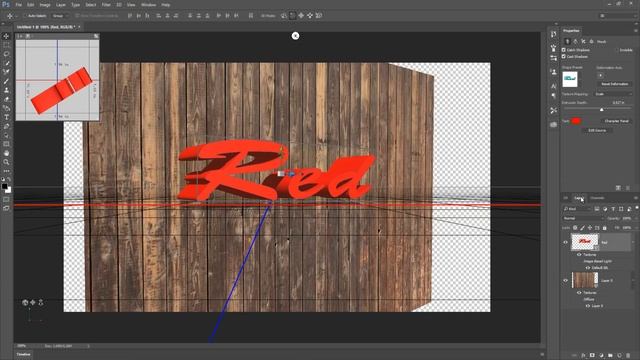
Task: Open the File menu
Action: (x=19, y=5)
